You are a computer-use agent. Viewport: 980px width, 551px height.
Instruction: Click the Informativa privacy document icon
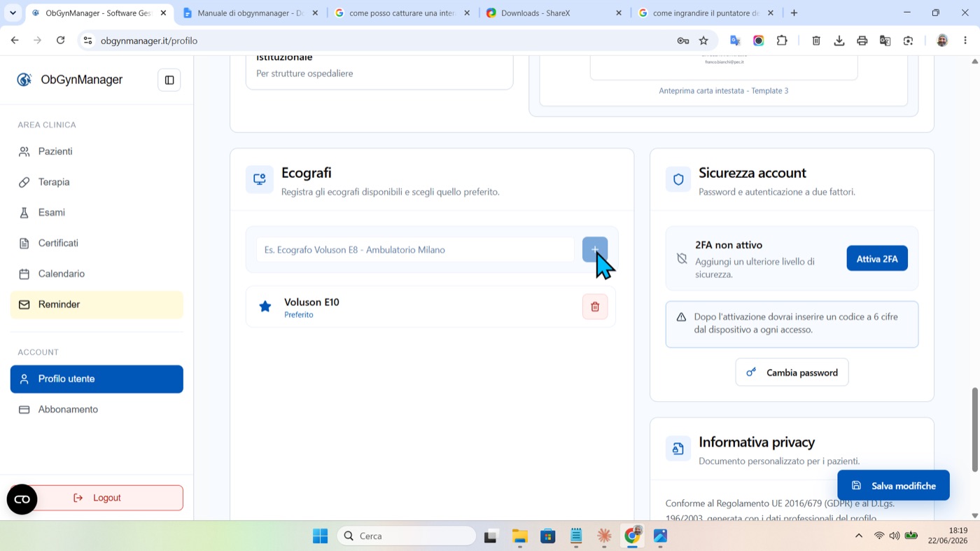click(678, 449)
